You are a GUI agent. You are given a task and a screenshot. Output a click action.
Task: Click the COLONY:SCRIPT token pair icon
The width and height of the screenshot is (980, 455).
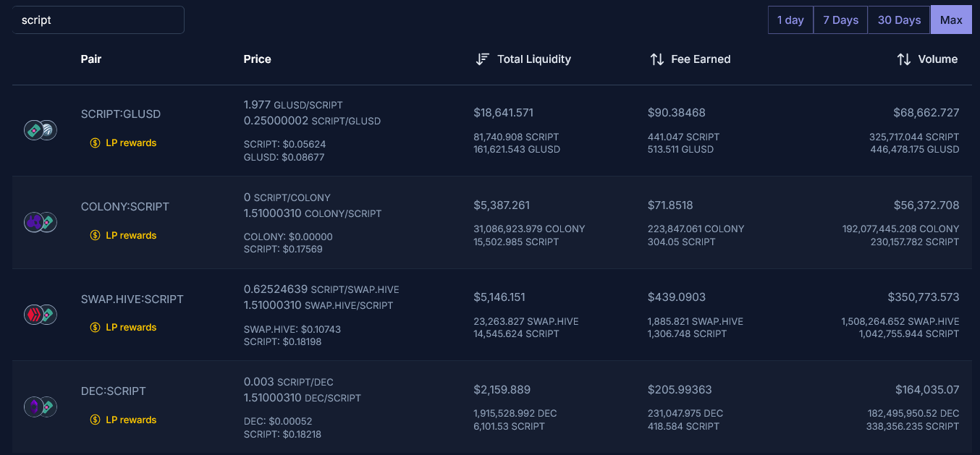(x=40, y=222)
